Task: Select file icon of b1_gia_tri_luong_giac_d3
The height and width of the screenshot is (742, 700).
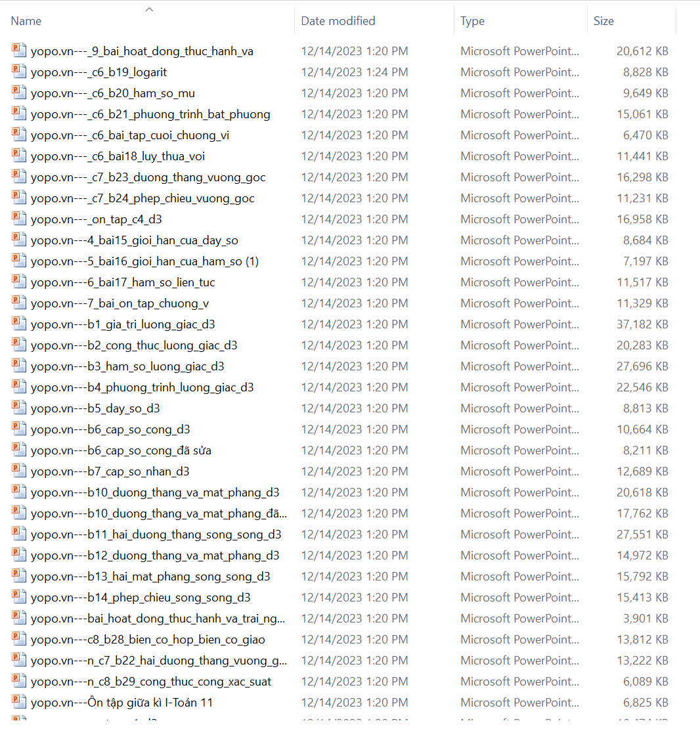Action: tap(19, 324)
